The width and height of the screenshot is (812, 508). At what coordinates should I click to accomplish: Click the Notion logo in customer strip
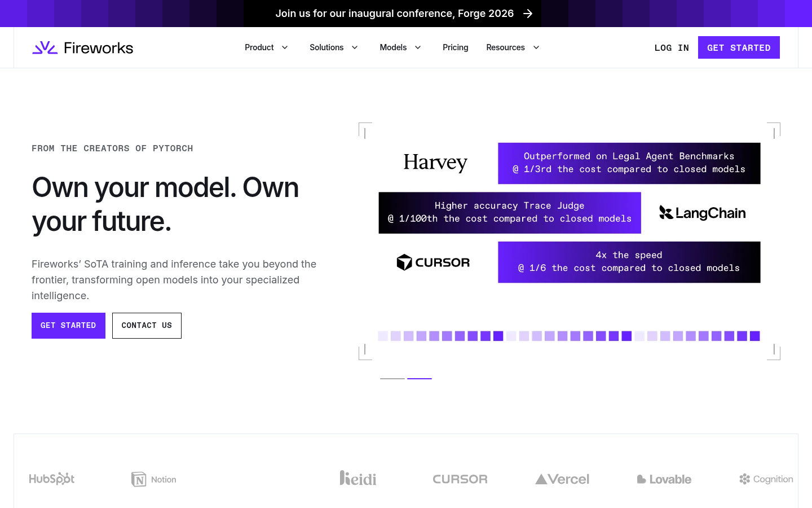[x=154, y=479]
